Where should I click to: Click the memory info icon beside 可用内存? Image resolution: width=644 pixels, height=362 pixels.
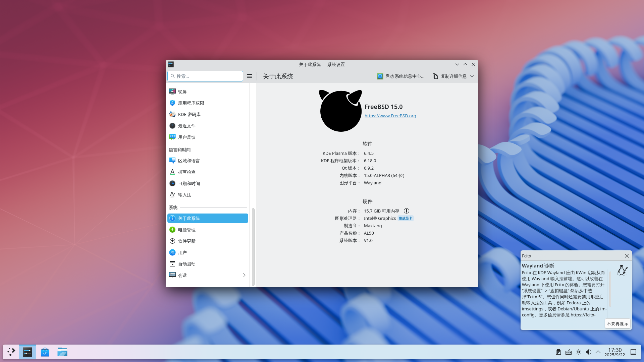(407, 211)
